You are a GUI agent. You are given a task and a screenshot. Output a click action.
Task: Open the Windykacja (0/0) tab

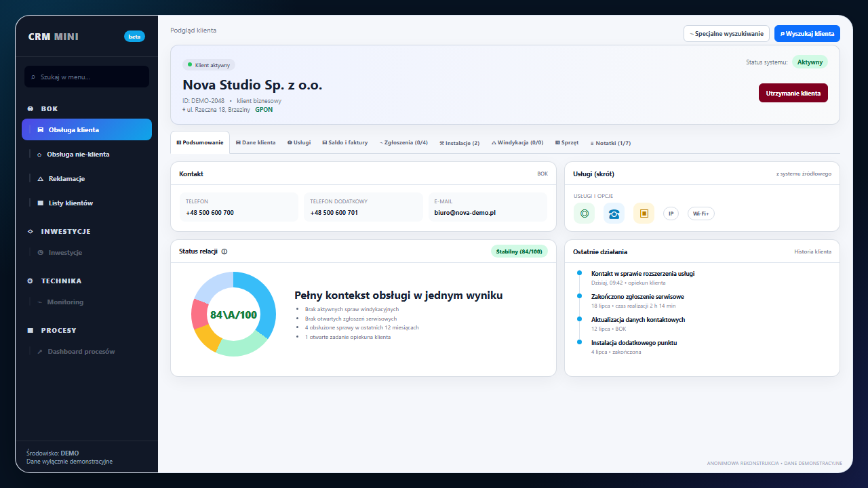click(517, 143)
